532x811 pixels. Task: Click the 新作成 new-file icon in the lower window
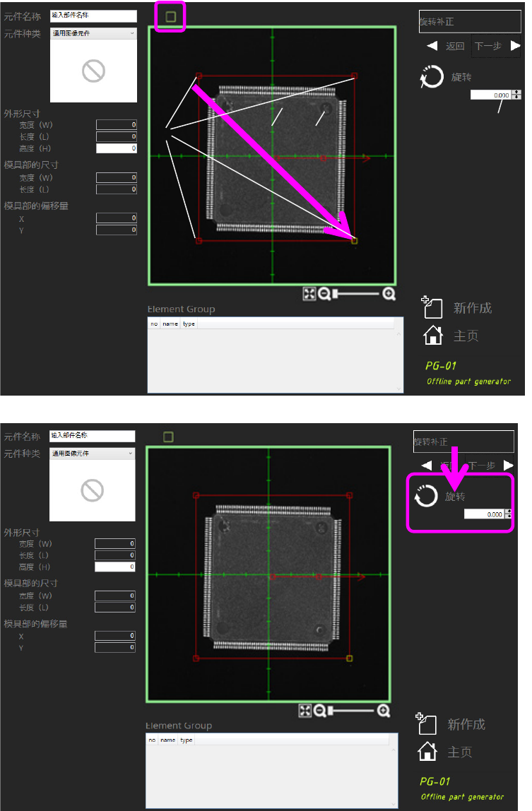click(426, 723)
